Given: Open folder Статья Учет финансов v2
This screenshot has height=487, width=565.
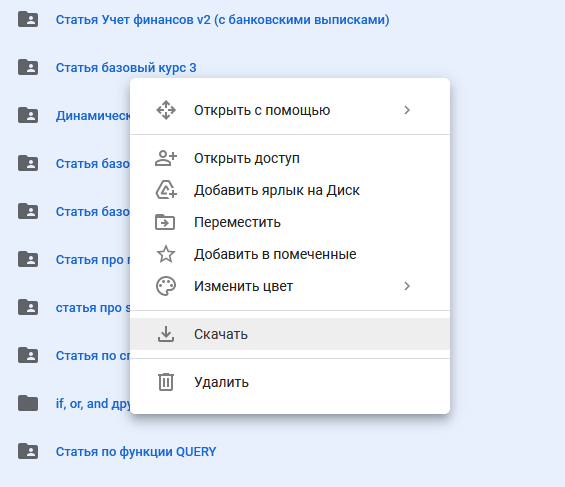Looking at the screenshot, I should [222, 19].
